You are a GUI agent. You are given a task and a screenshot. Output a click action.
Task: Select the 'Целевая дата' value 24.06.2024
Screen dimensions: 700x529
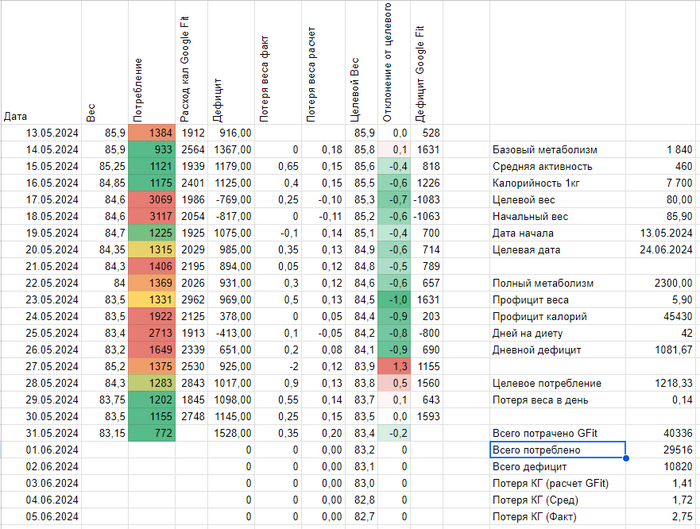[x=660, y=249]
